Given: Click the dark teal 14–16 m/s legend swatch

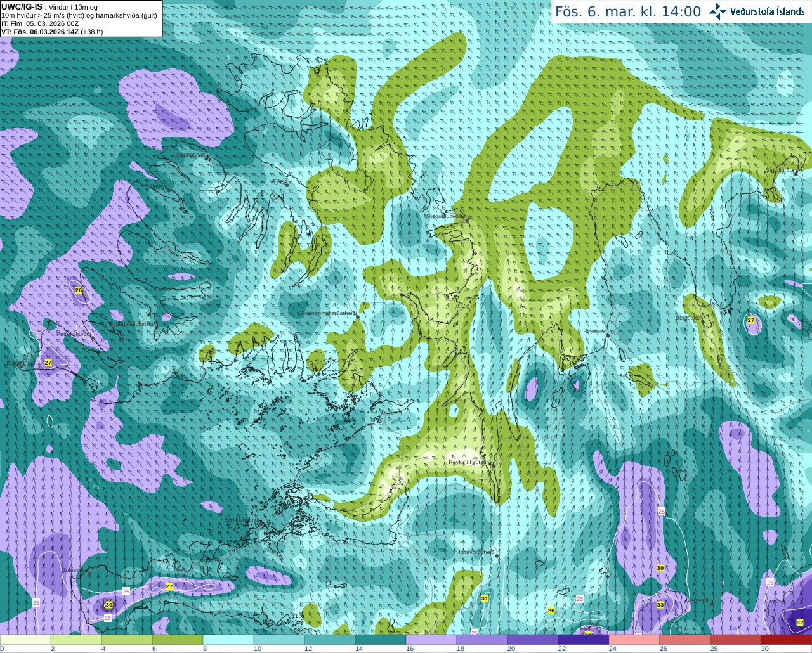Looking at the screenshot, I should pyautogui.click(x=381, y=640).
